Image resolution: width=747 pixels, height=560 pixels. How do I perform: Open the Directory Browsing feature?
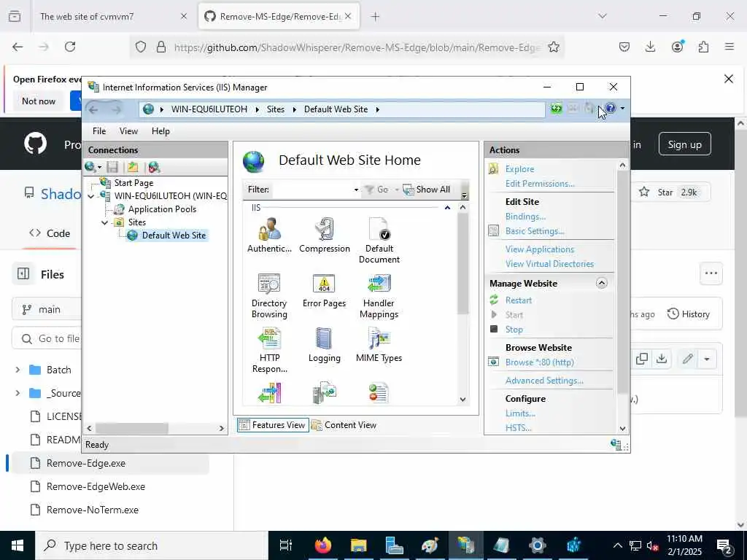pos(269,296)
